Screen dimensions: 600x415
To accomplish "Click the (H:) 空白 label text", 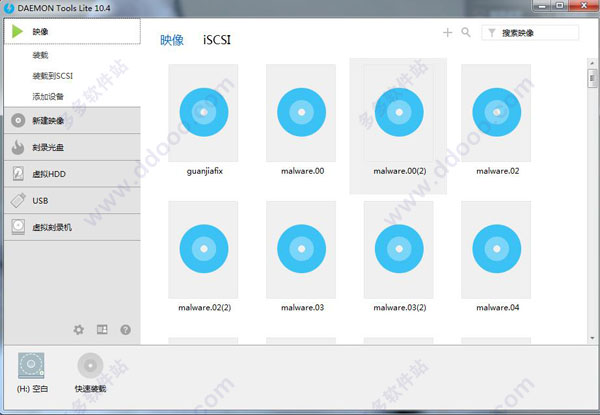I will tap(32, 389).
